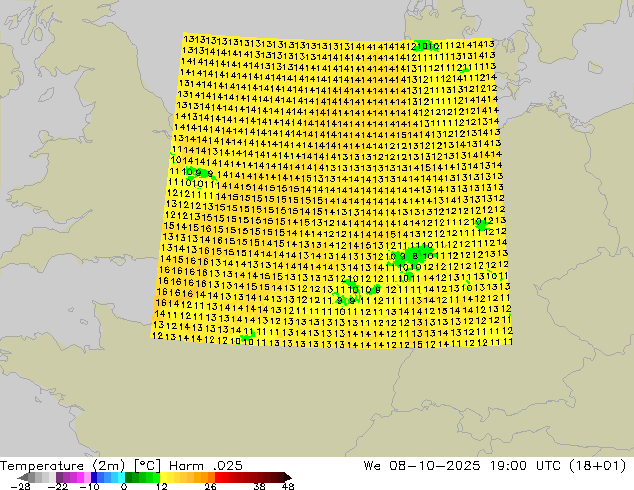Click the grey left arrow end of the color bar
This screenshot has width=634, height=490.
tap(23, 477)
